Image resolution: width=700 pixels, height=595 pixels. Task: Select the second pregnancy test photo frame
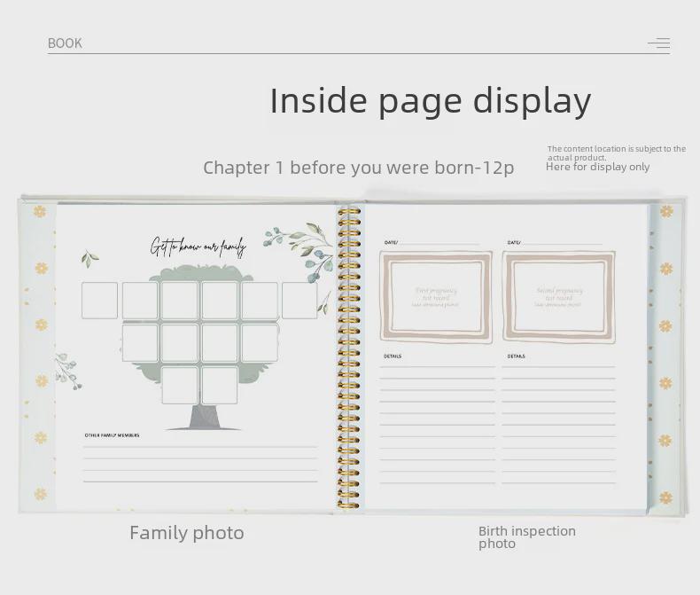pos(559,297)
